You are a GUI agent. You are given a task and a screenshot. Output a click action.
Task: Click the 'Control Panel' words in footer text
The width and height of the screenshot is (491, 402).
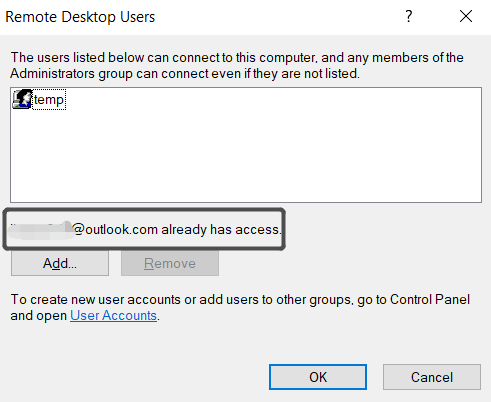pos(430,299)
